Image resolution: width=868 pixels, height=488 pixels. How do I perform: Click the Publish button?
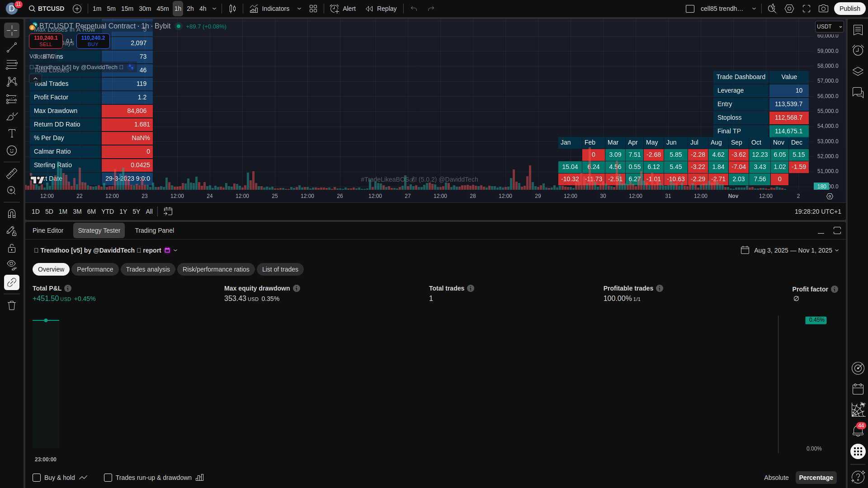tap(849, 9)
